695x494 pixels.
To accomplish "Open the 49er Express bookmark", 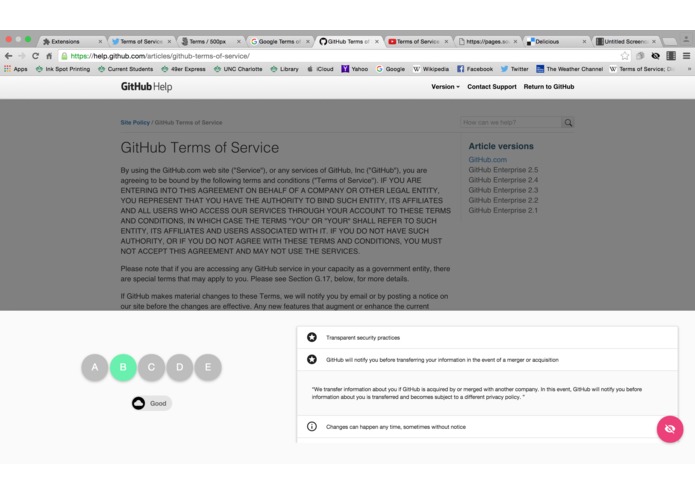I will click(184, 69).
